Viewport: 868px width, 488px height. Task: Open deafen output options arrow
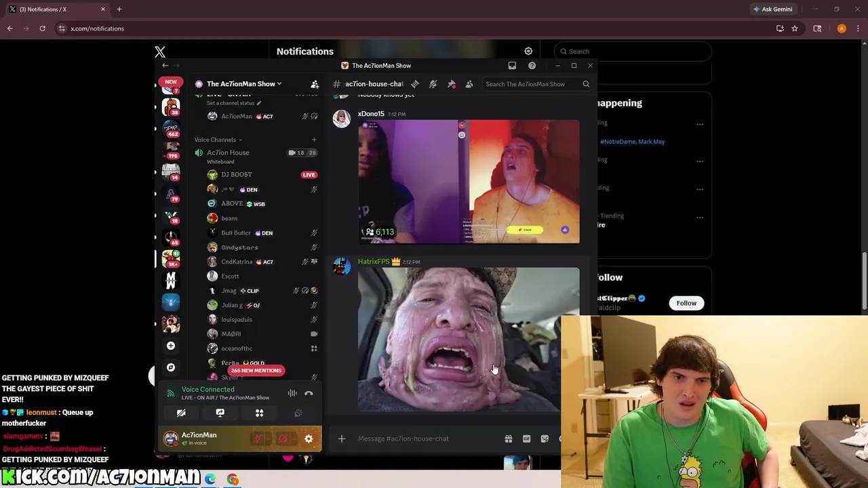pyautogui.click(x=293, y=439)
